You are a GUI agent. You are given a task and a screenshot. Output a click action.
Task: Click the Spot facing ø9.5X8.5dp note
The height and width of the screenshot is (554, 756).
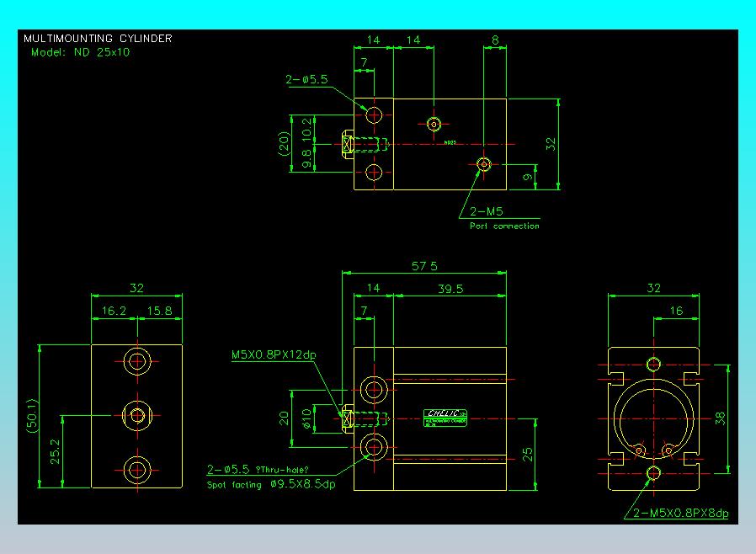click(271, 484)
